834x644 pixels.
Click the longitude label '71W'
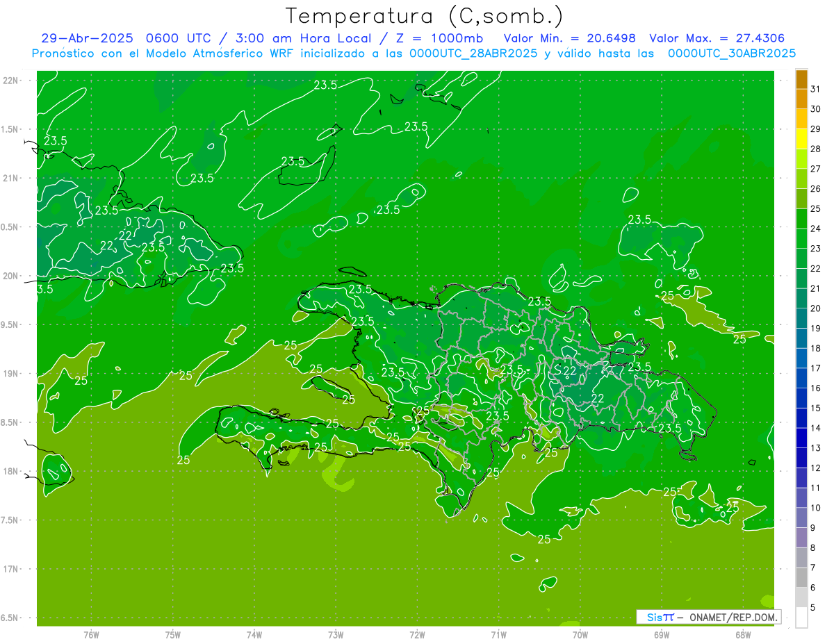click(498, 635)
